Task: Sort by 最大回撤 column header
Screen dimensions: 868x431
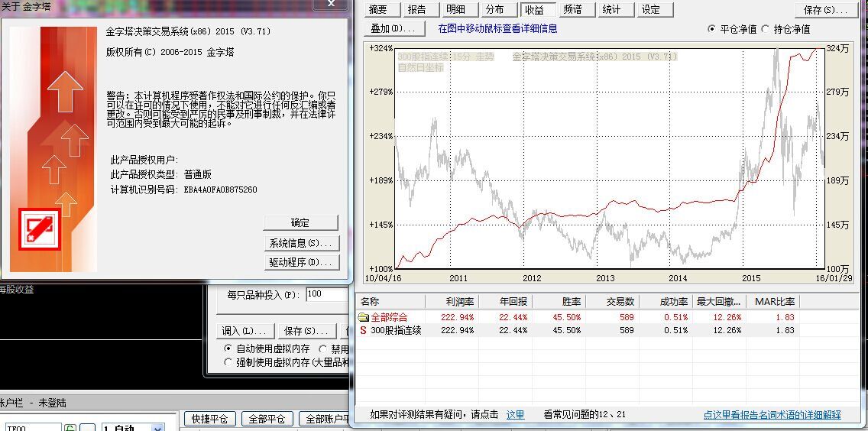Action: pos(718,302)
